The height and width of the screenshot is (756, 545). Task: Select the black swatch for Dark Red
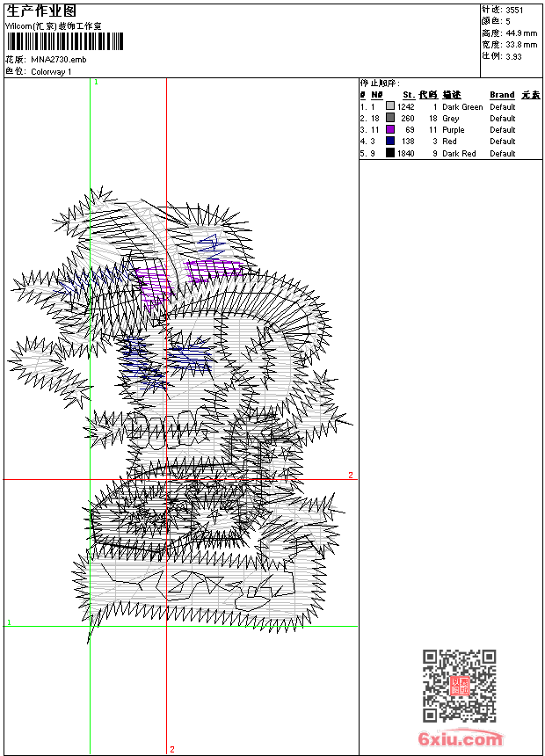tap(390, 153)
